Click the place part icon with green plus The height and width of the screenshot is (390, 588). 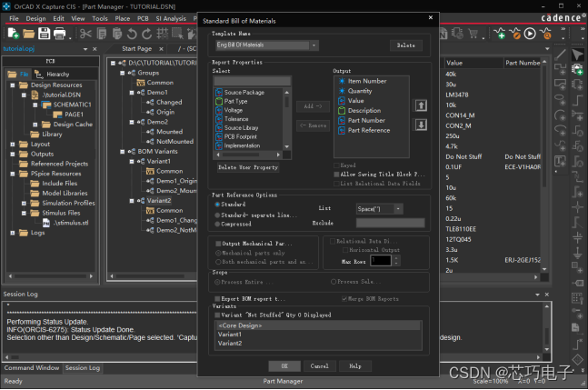click(x=577, y=69)
